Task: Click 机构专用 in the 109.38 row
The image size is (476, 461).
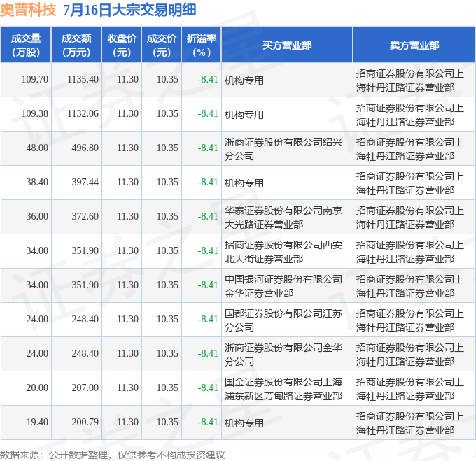Action: pos(244,115)
